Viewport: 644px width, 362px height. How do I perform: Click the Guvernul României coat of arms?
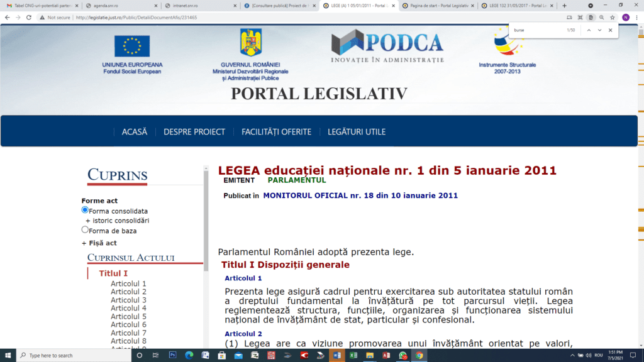[250, 43]
